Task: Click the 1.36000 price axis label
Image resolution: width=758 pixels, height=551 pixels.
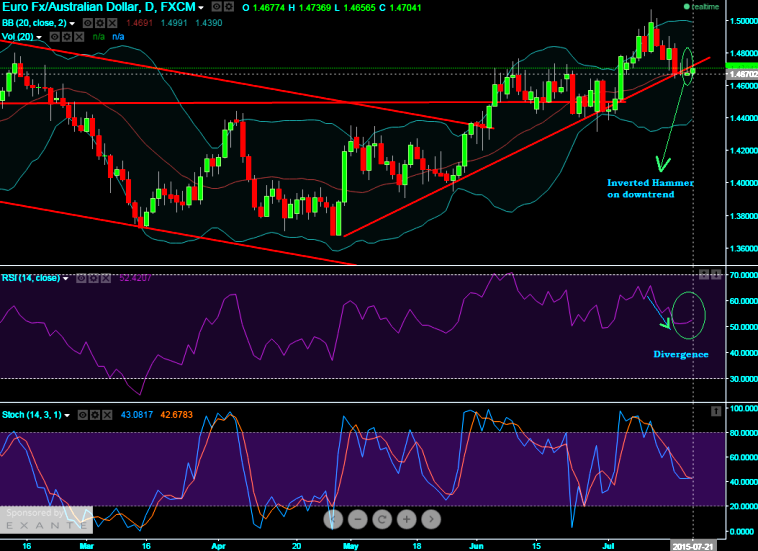Action: 743,248
